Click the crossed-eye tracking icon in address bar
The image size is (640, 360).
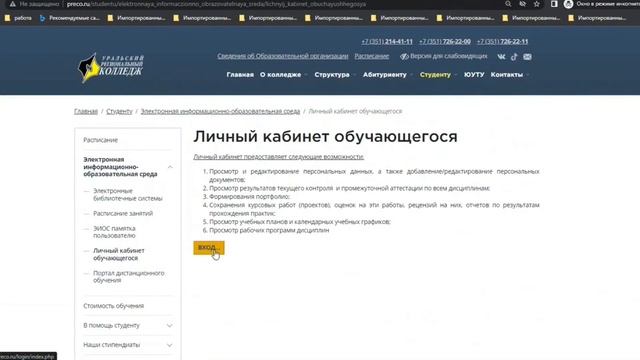(x=522, y=4)
